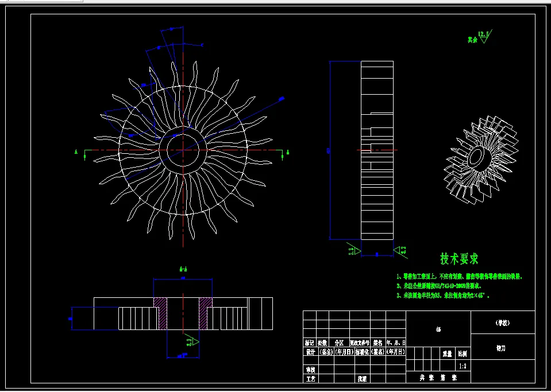The height and width of the screenshot is (392, 551).
Task: Click the 年、月、日 header cell
Action: [x=396, y=343]
